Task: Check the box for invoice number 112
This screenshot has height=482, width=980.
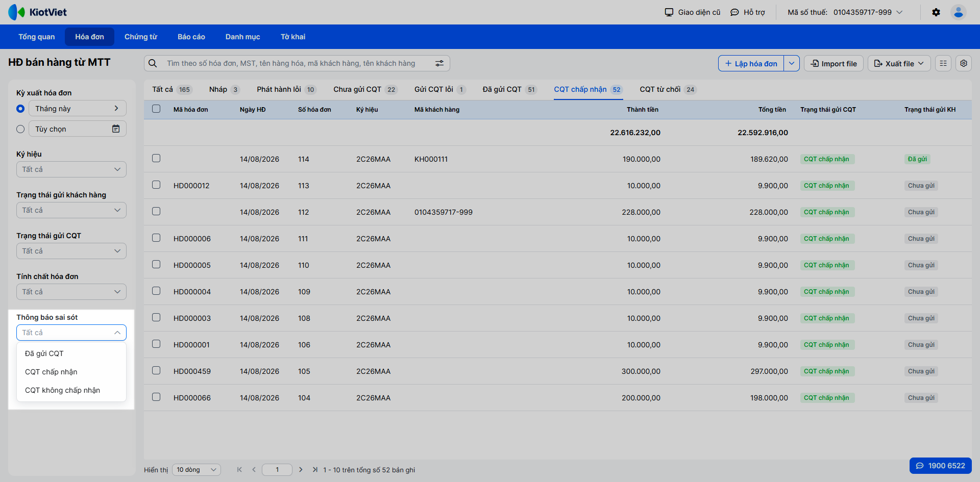Action: [156, 211]
